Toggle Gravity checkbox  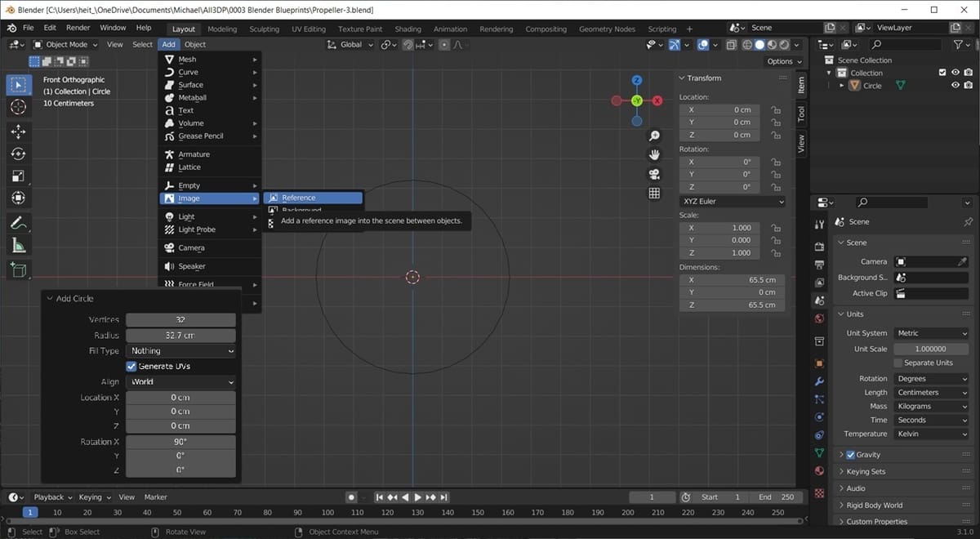click(850, 455)
